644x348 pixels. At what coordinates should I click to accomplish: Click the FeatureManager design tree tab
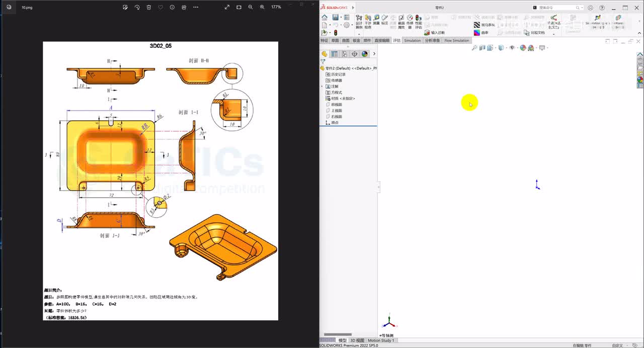(325, 54)
